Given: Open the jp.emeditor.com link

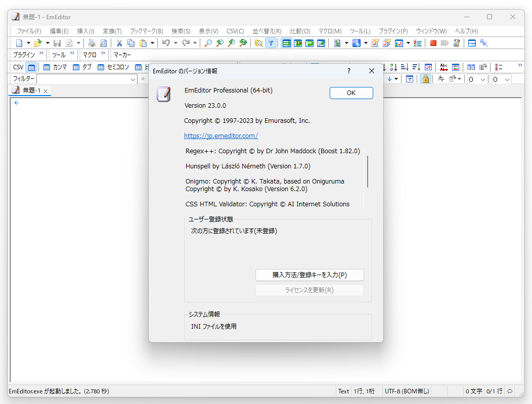Looking at the screenshot, I should pos(221,136).
